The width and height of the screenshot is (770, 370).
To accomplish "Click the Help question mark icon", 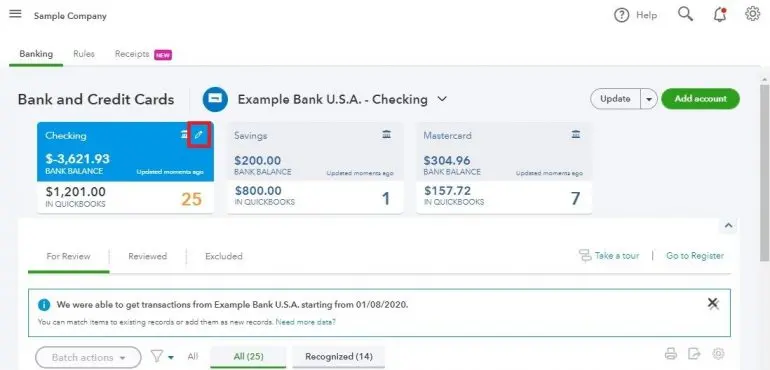I will pos(621,15).
